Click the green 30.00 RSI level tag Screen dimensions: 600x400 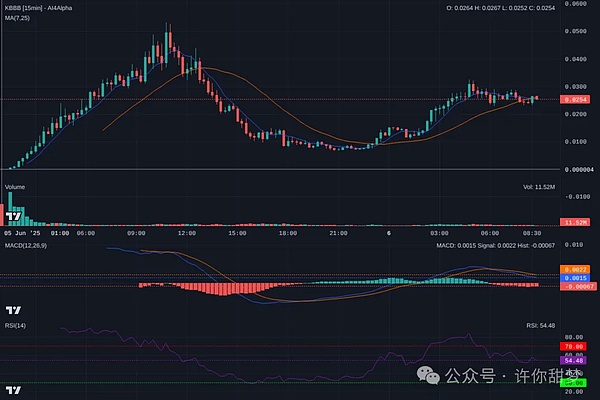574,382
